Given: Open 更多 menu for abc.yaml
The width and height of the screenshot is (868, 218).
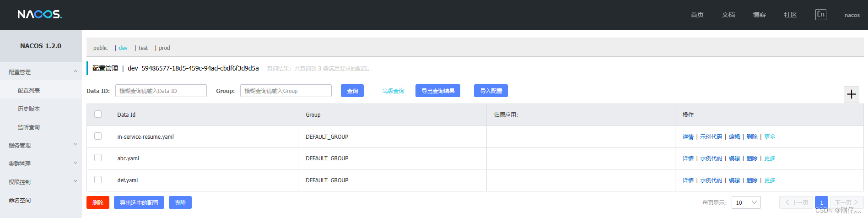Looking at the screenshot, I should [770, 158].
